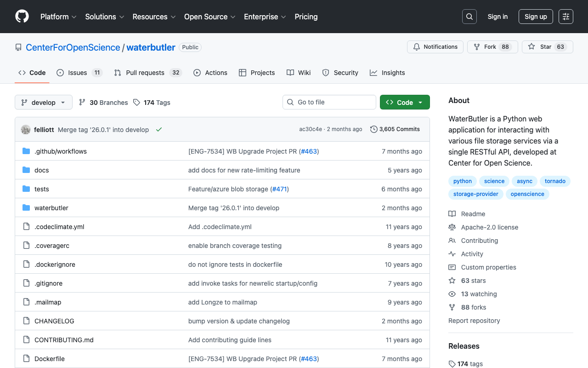Click the Sign up button
588x368 pixels.
[536, 16]
